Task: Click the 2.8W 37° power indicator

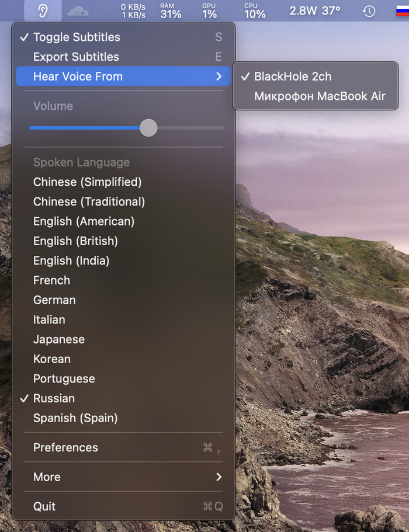Action: [315, 11]
